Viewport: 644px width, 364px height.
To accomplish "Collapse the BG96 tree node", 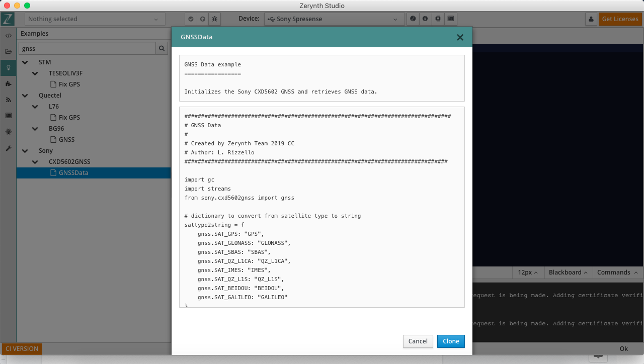I will (35, 129).
